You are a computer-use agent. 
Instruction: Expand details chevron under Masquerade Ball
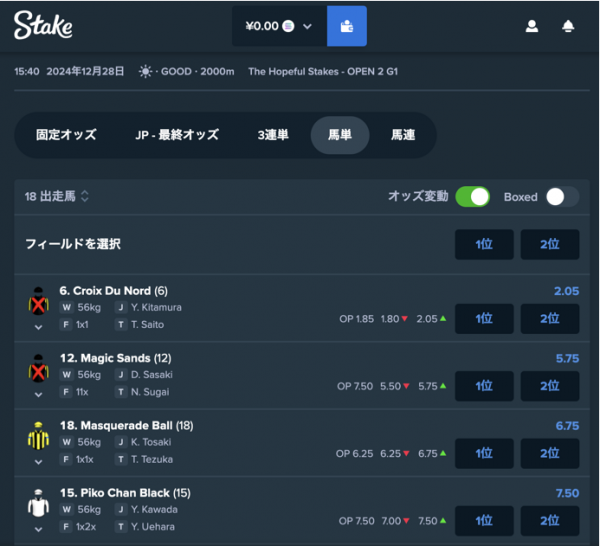pos(38,462)
